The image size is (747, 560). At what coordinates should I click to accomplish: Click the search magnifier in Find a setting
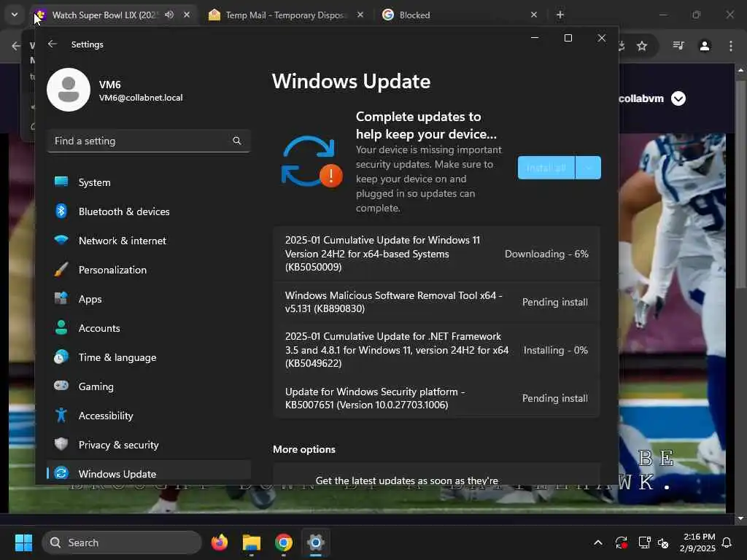click(237, 141)
